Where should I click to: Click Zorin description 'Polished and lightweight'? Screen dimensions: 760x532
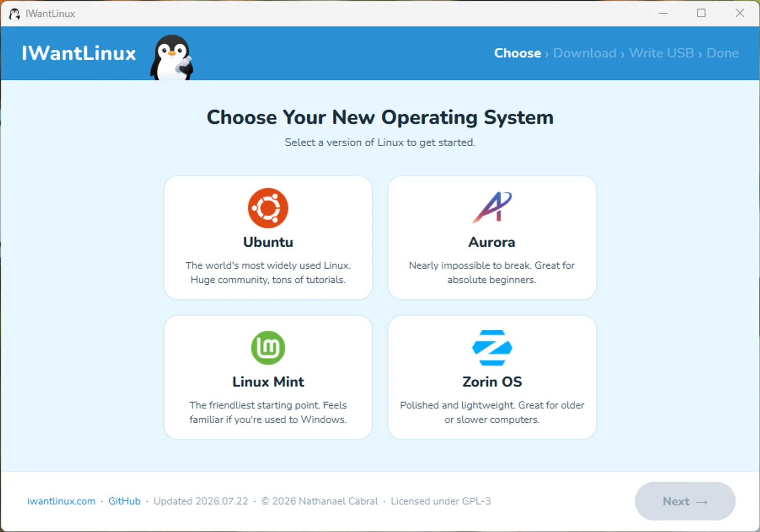coord(492,412)
